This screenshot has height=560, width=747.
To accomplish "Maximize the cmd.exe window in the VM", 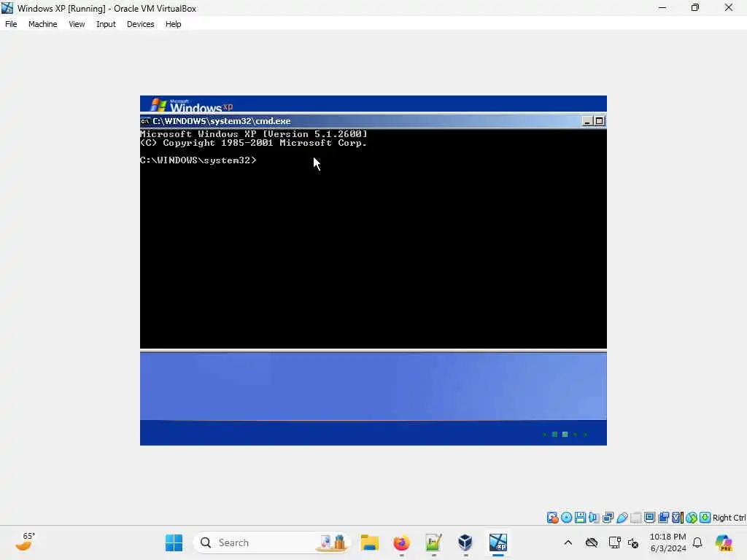I will 600,122.
